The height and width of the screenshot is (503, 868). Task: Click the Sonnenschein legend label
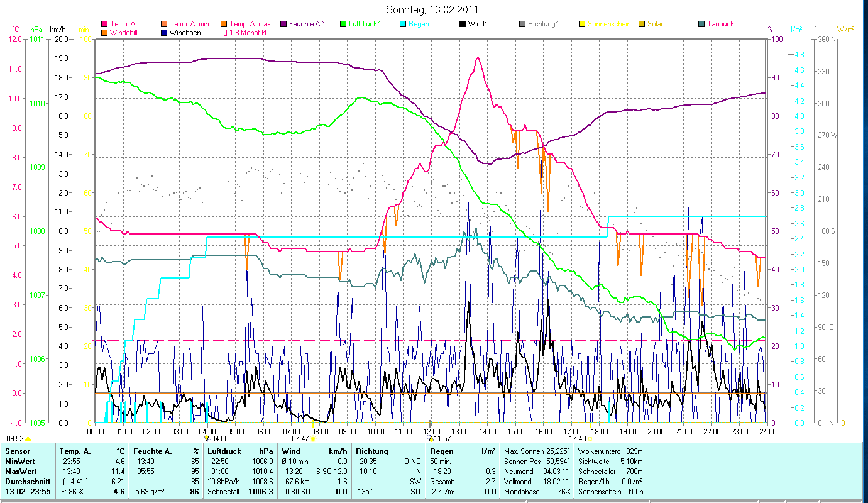(609, 24)
